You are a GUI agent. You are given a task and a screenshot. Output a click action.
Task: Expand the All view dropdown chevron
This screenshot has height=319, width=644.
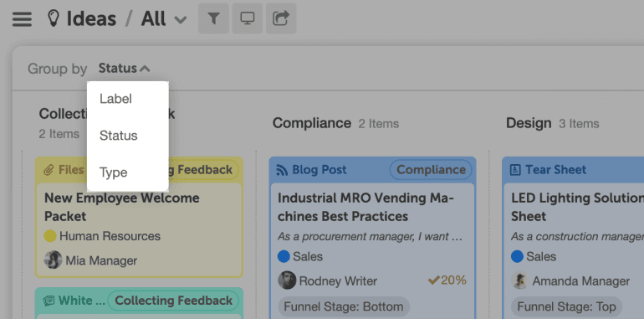tap(181, 20)
